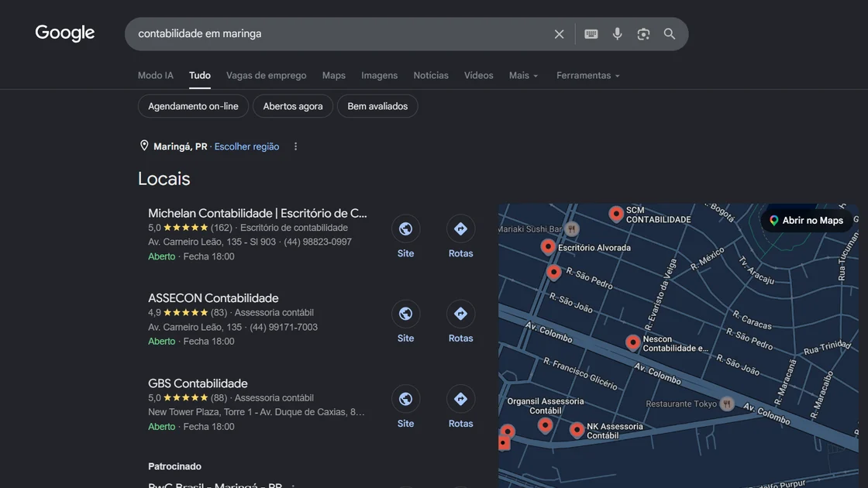Click the GBS address New Tower Plaza text
This screenshot has height=488, width=868.
pos(257,412)
